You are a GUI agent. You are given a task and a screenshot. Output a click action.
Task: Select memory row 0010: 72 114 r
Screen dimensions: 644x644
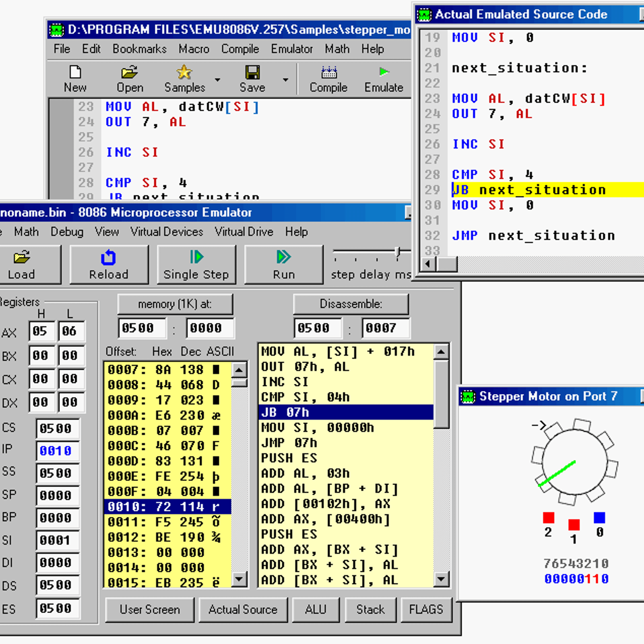pyautogui.click(x=168, y=507)
